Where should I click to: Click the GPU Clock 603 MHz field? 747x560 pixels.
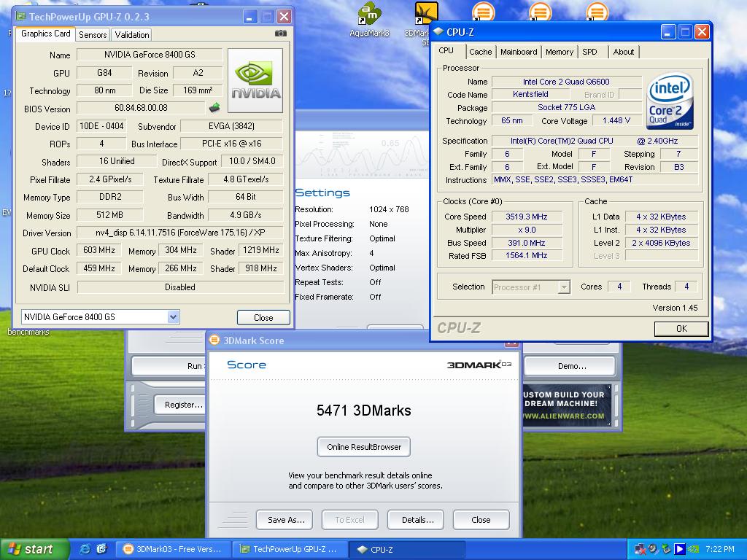coord(99,250)
